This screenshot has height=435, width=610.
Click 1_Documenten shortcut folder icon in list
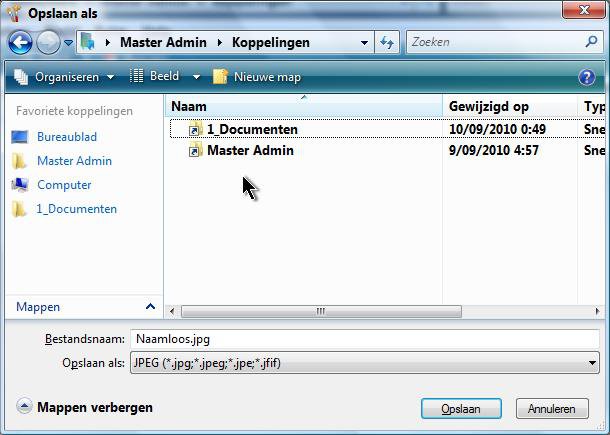(x=196, y=129)
